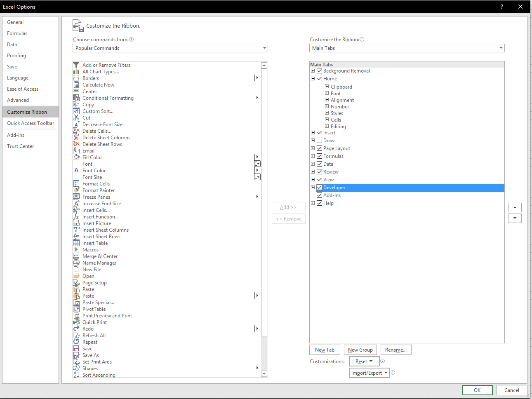
Task: Open the Reset customizations dropdown
Action: [x=364, y=361]
